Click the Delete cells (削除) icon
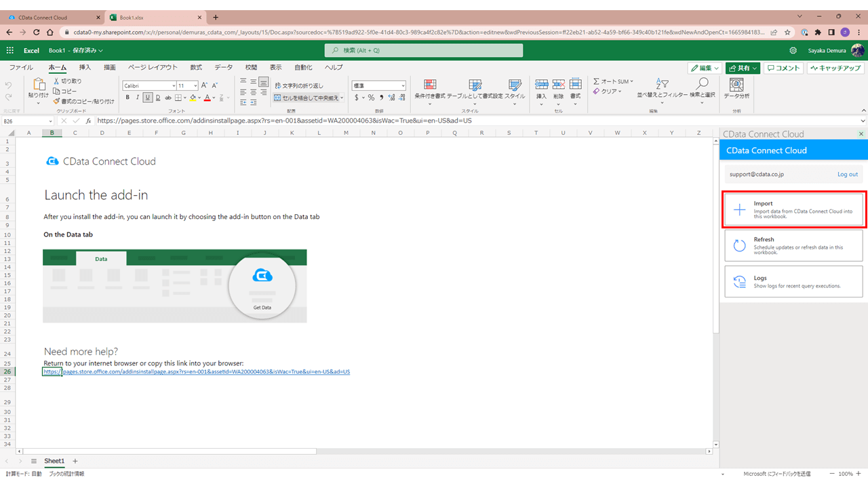Screen dimensions: 868x488 [x=558, y=84]
